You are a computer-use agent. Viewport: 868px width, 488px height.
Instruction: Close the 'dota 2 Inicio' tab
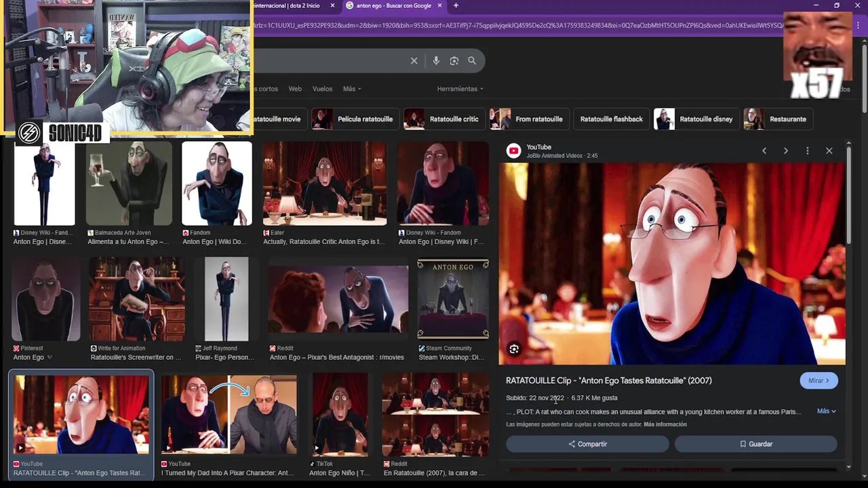(x=332, y=5)
